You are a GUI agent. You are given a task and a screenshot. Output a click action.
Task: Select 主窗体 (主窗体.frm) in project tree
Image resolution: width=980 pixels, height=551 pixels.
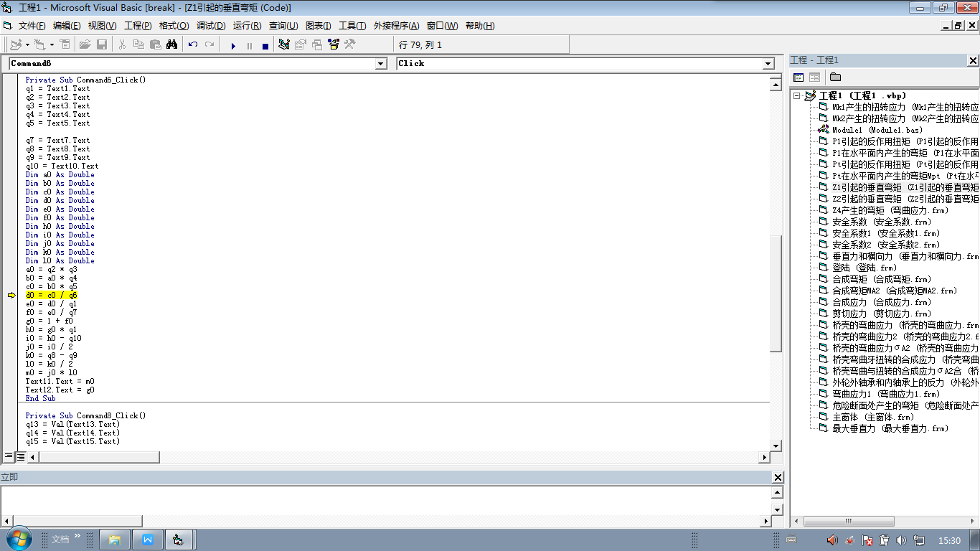click(873, 417)
